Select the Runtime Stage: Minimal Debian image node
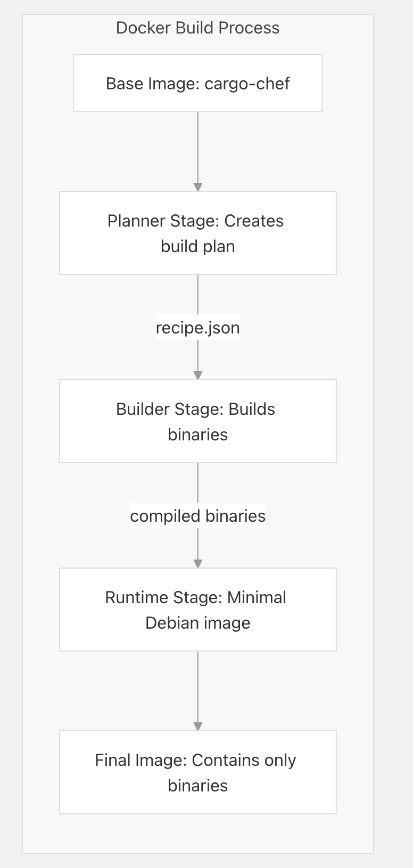 (x=197, y=610)
